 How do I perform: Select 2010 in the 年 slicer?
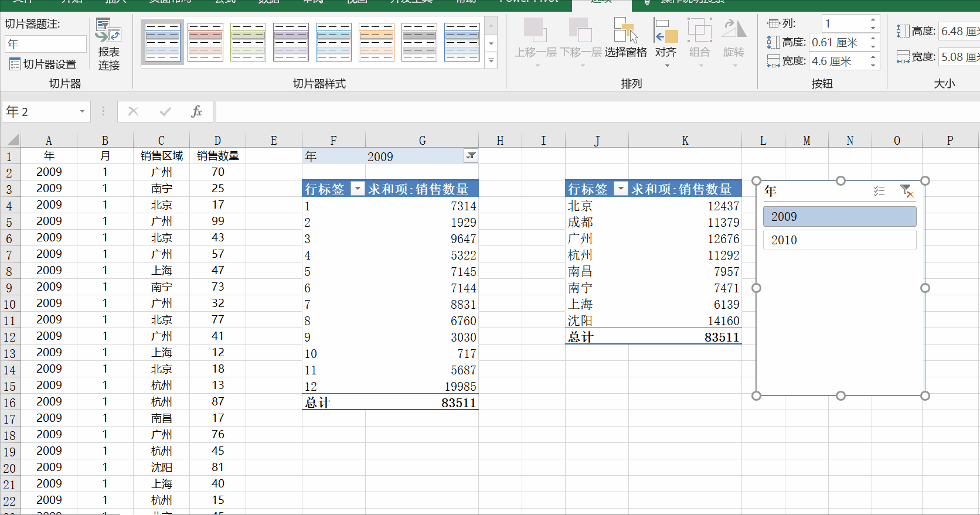coord(839,240)
